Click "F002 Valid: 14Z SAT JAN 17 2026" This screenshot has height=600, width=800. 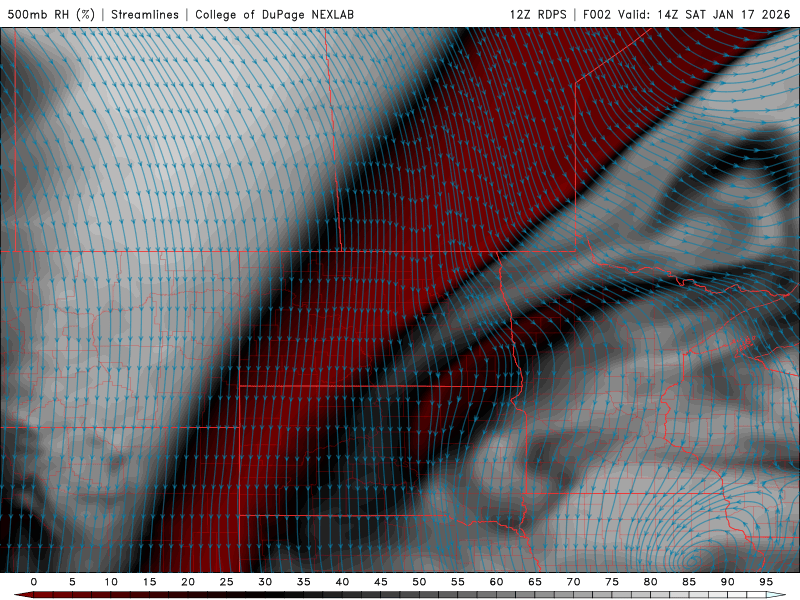coord(686,14)
